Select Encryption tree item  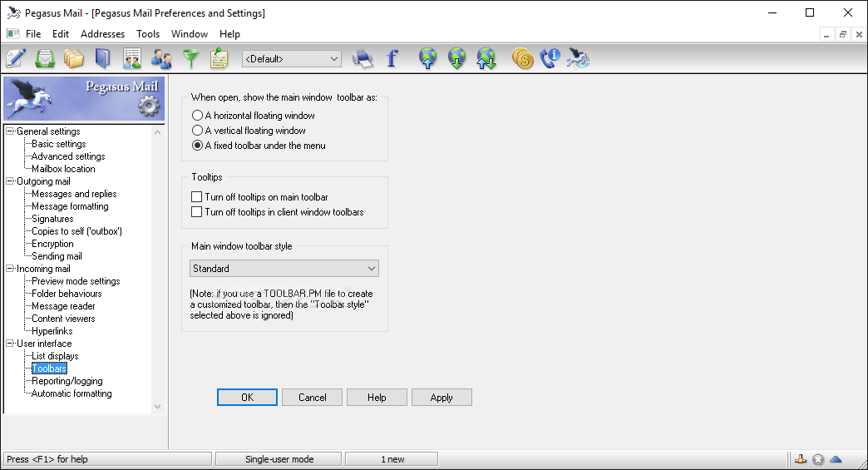[x=52, y=244]
